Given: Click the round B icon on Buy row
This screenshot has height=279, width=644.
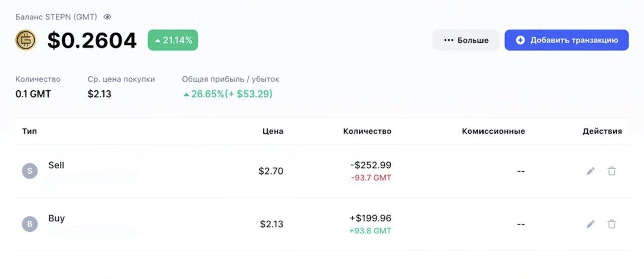Looking at the screenshot, I should click(30, 224).
